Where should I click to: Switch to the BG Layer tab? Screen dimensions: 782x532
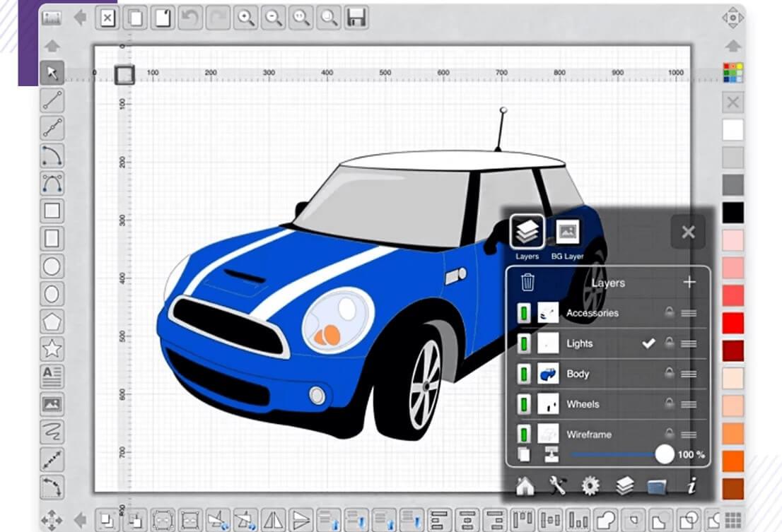[568, 239]
